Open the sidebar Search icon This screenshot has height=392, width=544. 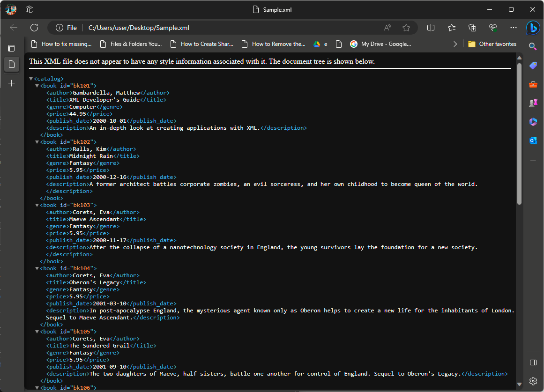[533, 46]
